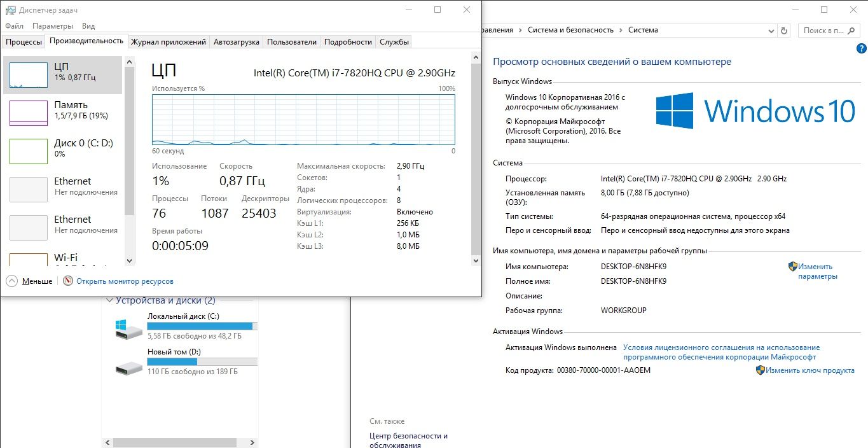Click the Установленная память 8,00 ГБ value

[645, 193]
